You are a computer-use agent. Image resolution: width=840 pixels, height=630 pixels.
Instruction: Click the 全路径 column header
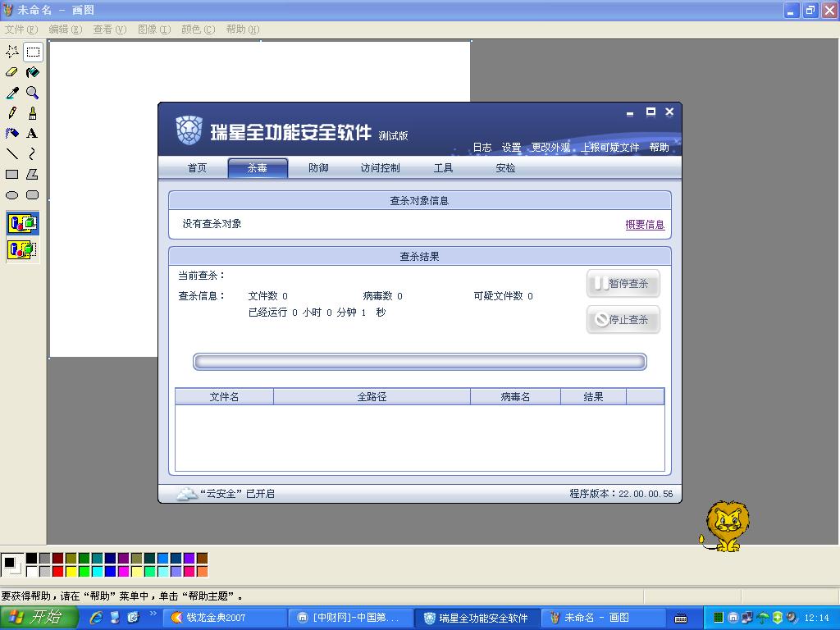tap(372, 397)
